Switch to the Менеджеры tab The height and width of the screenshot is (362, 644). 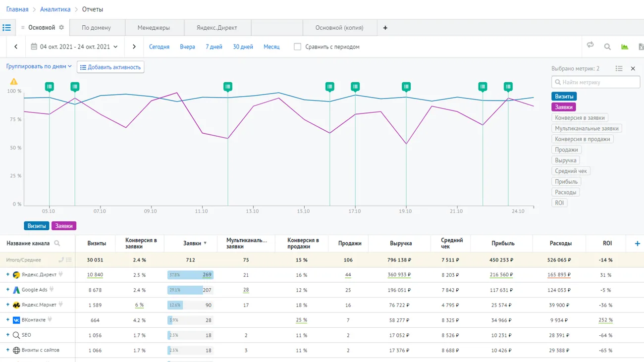154,28
